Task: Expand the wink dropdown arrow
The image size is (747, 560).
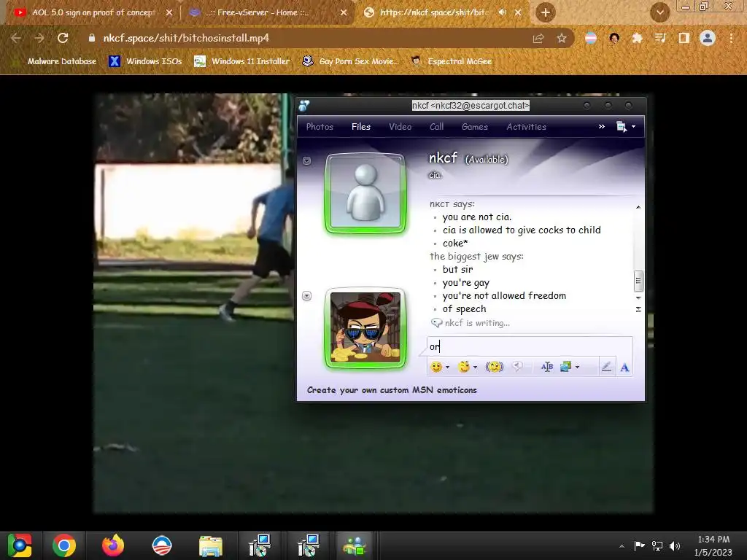Action: 475,367
